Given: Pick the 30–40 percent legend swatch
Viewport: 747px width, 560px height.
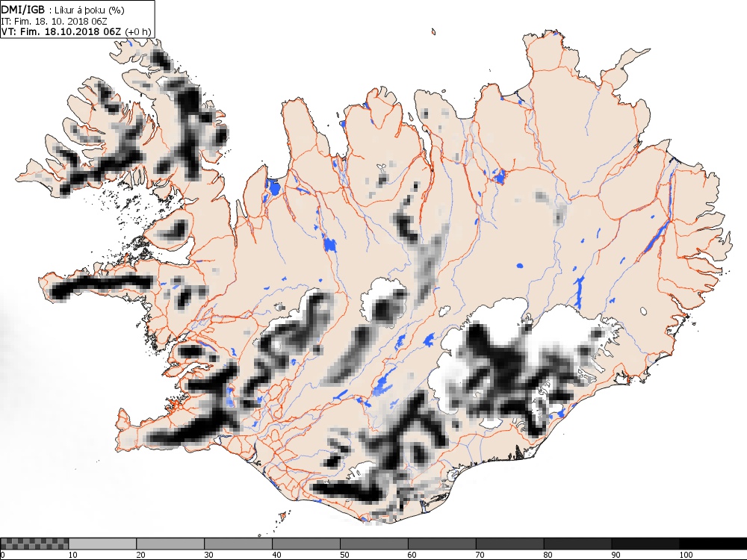Looking at the screenshot, I should coord(238,544).
